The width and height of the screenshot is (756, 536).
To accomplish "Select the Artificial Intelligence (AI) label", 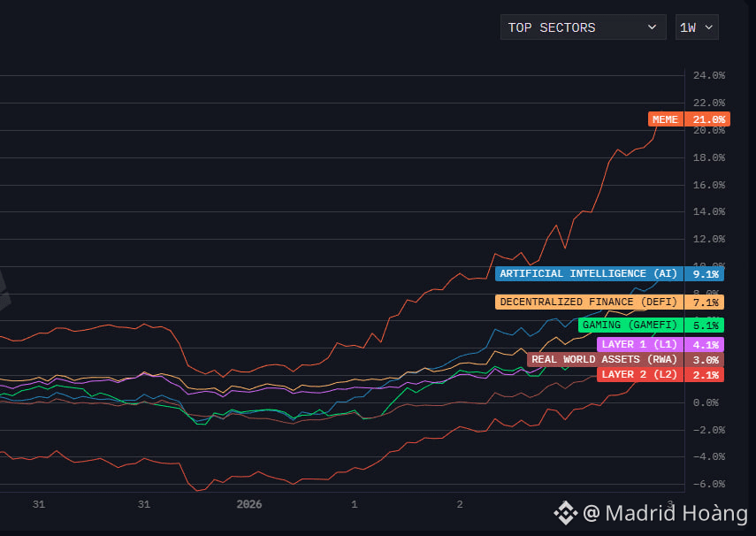I will click(x=589, y=274).
